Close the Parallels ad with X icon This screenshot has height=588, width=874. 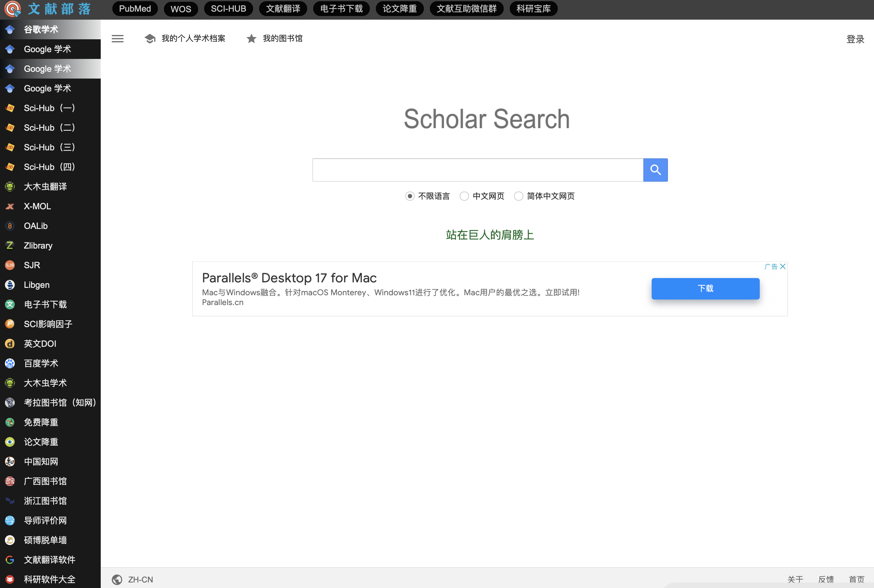[x=782, y=266]
